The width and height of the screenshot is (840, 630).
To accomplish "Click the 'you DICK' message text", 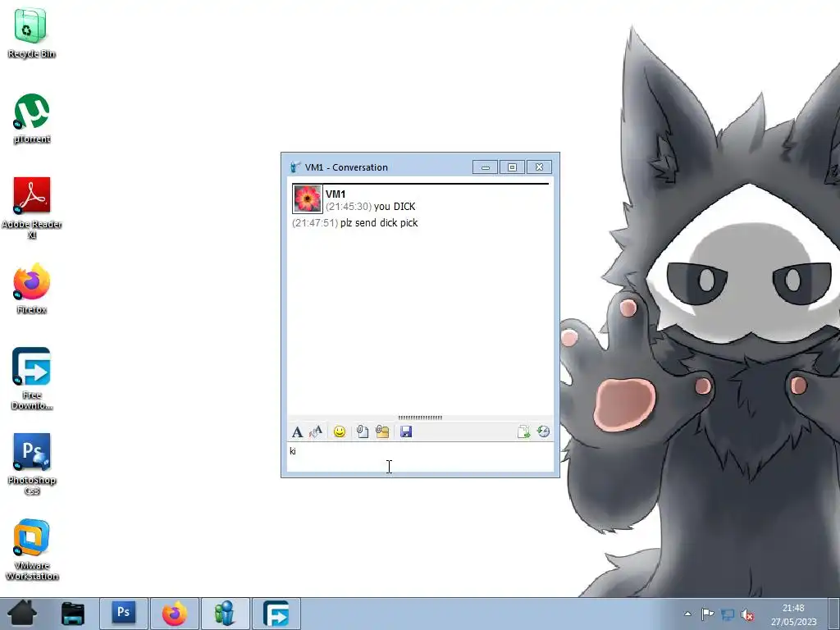I will [x=395, y=206].
